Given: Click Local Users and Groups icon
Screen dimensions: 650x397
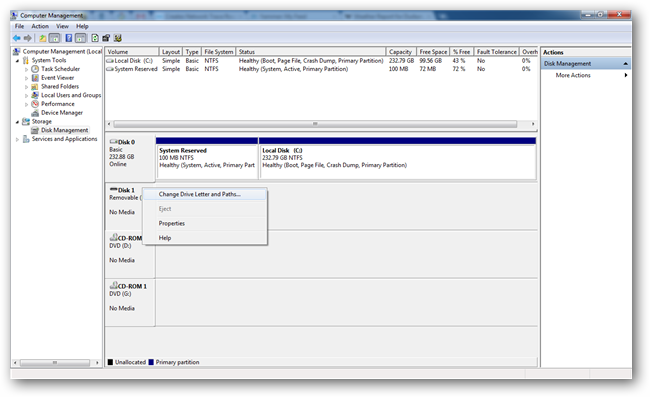Looking at the screenshot, I should 35,95.
